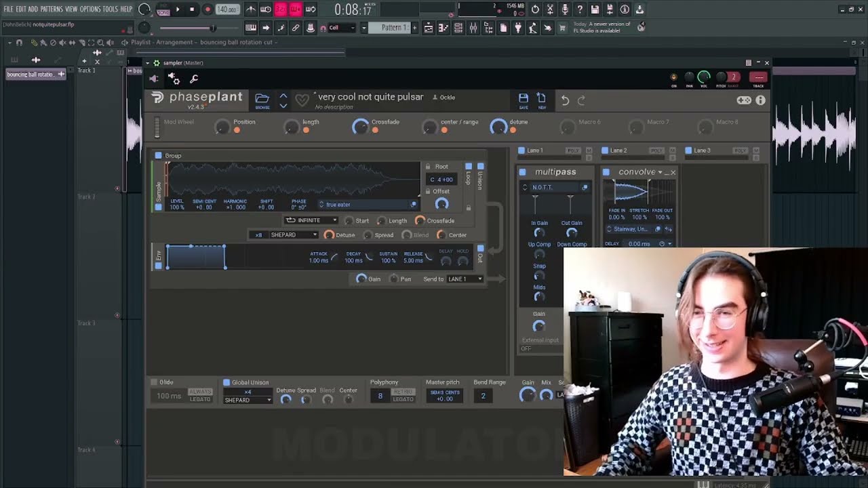Toggle Global Unison checkbox
Screen dimensions: 868x488
(226, 382)
